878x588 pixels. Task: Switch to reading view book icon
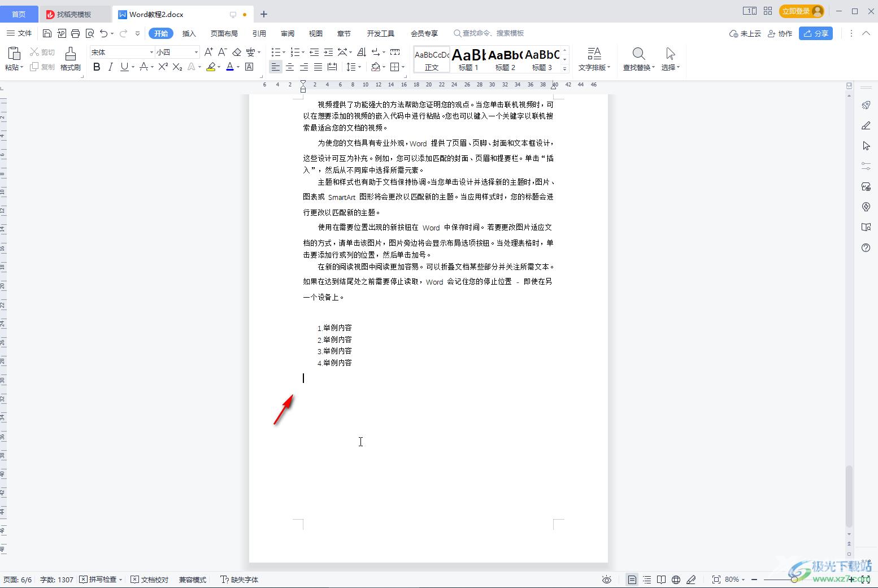coord(661,580)
